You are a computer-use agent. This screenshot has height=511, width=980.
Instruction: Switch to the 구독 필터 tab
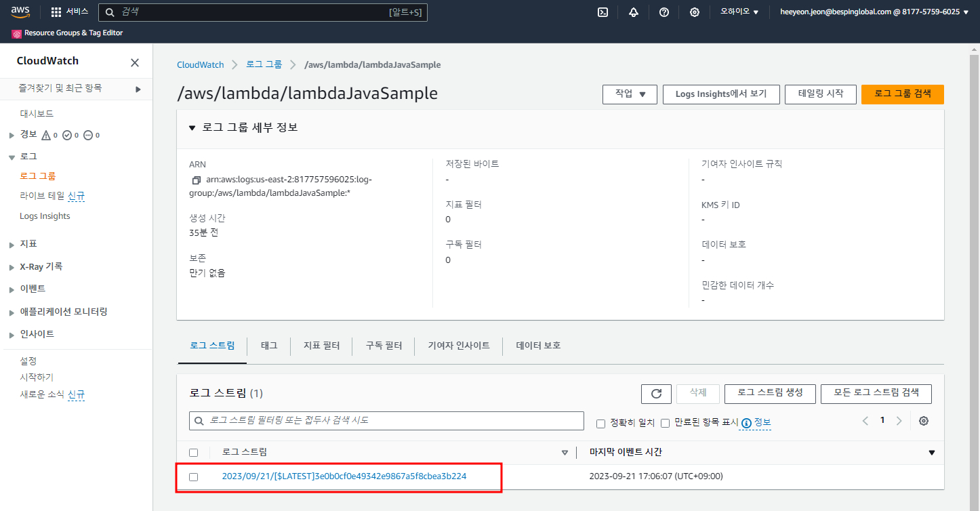point(384,346)
